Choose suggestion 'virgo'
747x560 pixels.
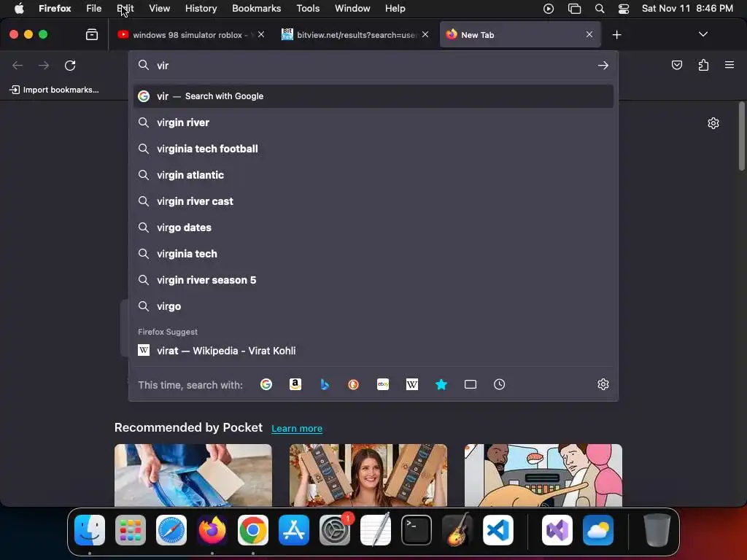click(x=373, y=306)
